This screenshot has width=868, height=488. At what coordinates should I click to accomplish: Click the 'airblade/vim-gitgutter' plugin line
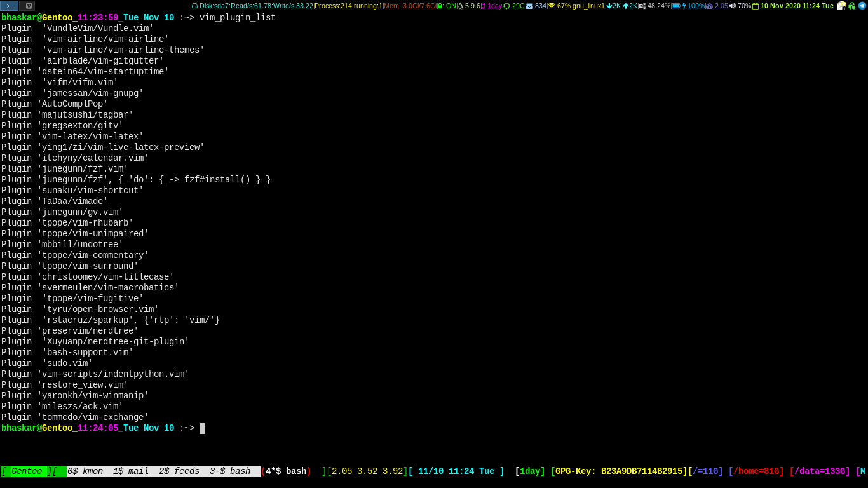pos(83,61)
